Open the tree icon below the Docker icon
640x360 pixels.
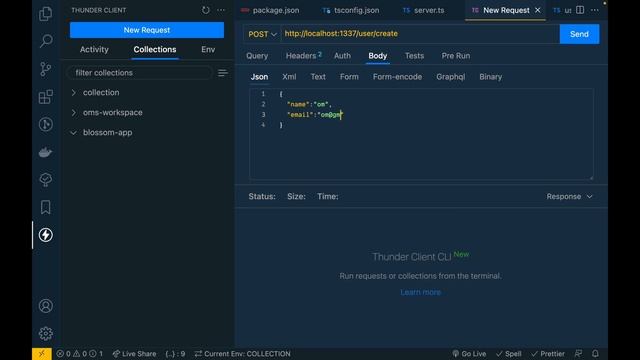[45, 180]
